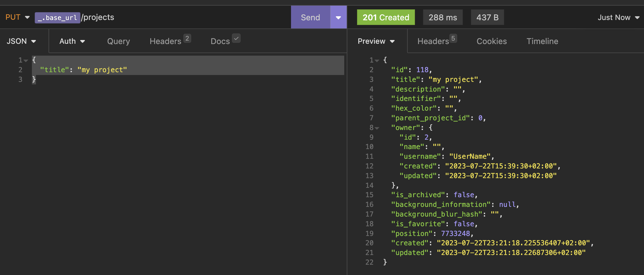The image size is (644, 275).
Task: Click the "description" key in the response
Action: (418, 89)
